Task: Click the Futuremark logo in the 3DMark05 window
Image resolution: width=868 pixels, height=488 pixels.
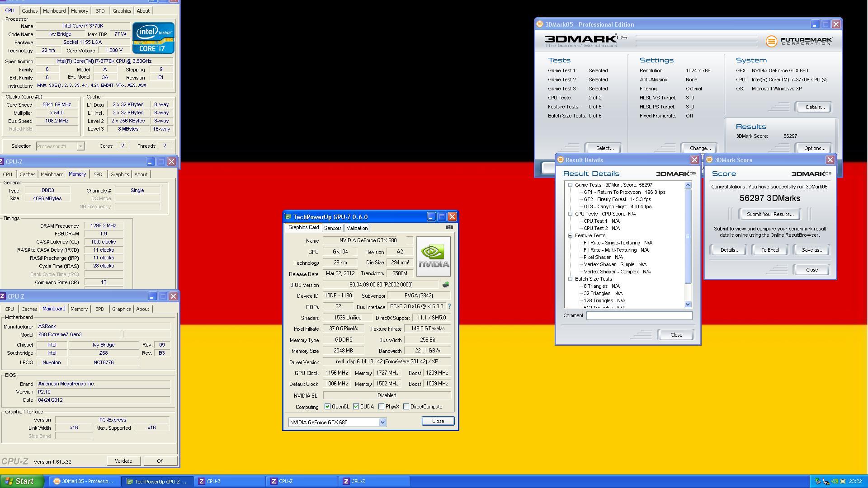Action: point(799,41)
